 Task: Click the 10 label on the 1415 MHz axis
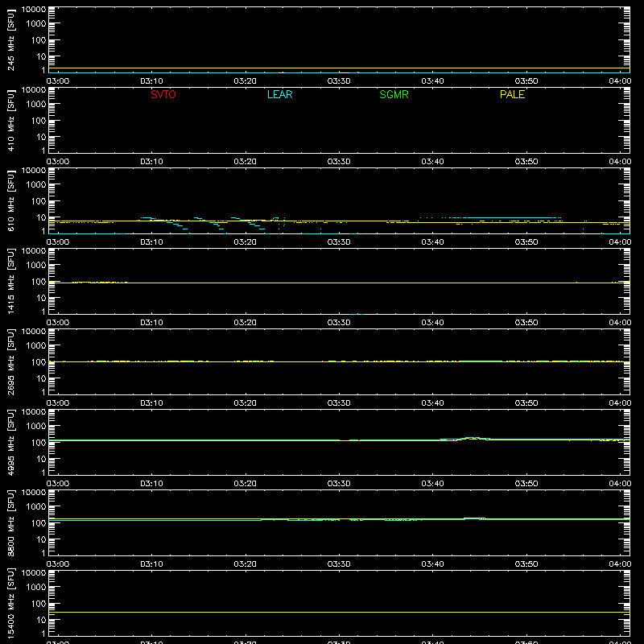tap(41, 298)
